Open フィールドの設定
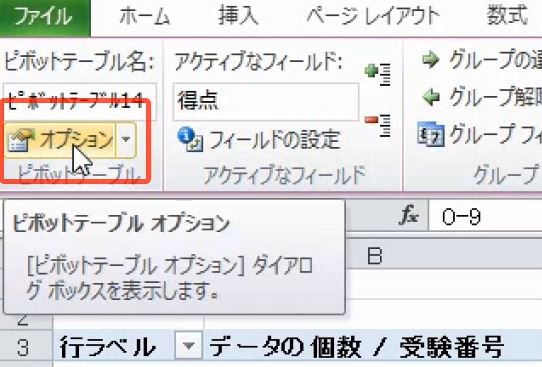 pyautogui.click(x=259, y=140)
